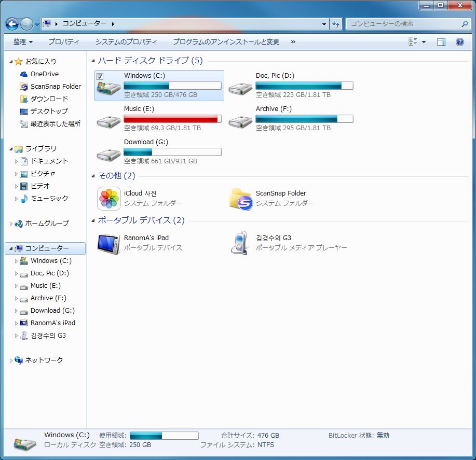The height and width of the screenshot is (460, 476).
Task: Show more toolbar commands chevron
Action: [x=293, y=42]
